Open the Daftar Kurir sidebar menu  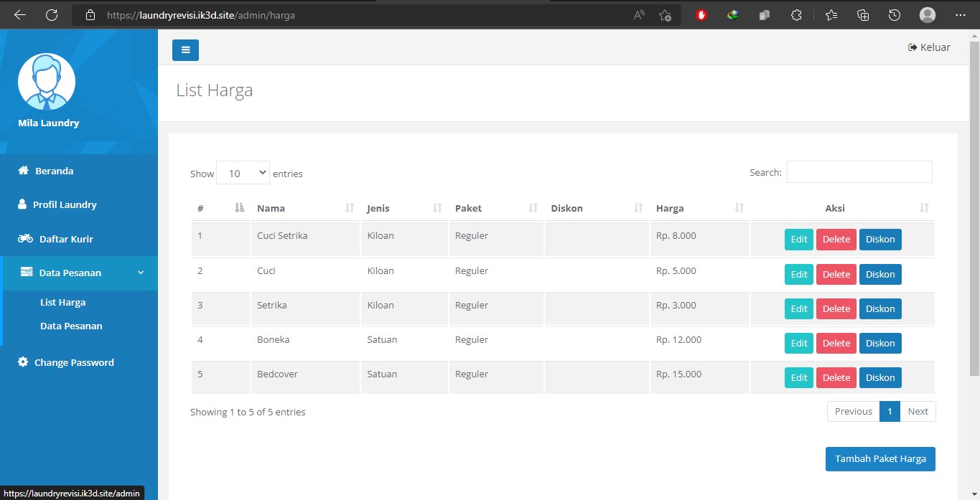click(66, 239)
